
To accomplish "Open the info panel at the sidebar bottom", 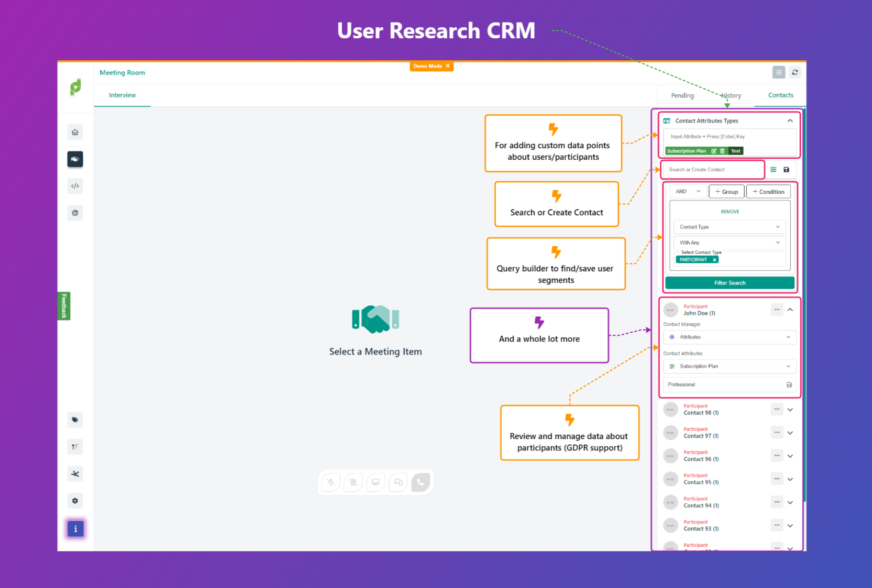I will tap(75, 528).
